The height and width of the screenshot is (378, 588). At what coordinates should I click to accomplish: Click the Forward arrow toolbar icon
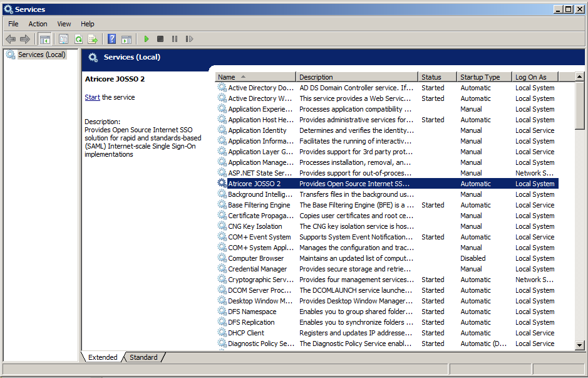[x=25, y=39]
